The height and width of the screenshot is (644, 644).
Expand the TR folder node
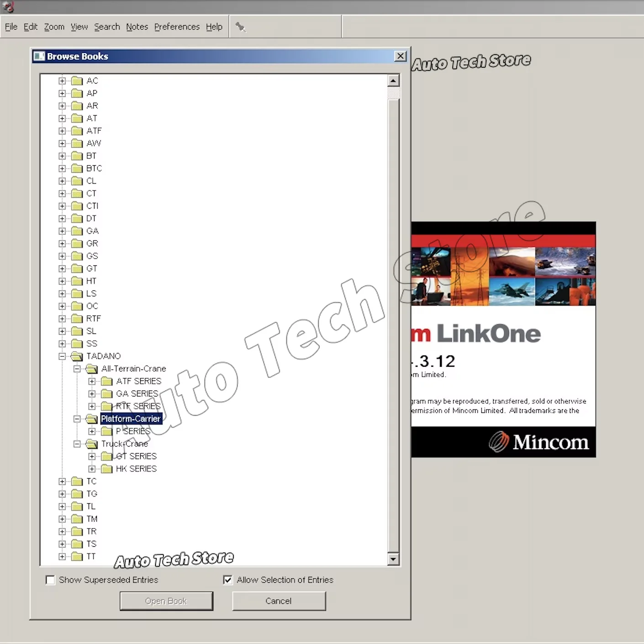pos(62,532)
